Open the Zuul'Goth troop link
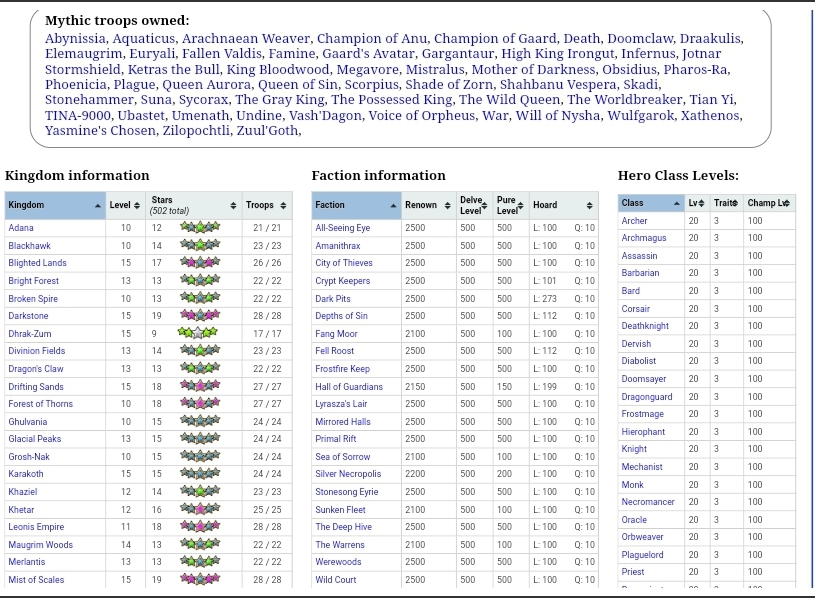 click(267, 130)
